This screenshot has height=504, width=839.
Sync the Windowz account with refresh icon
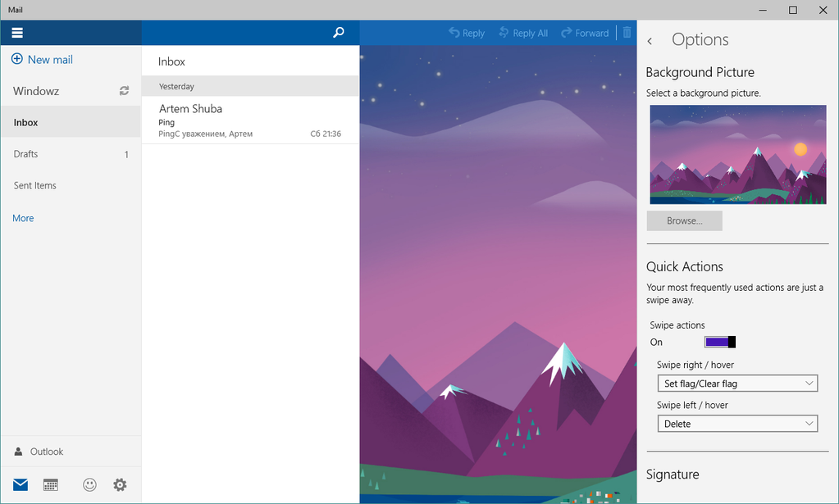coord(124,91)
